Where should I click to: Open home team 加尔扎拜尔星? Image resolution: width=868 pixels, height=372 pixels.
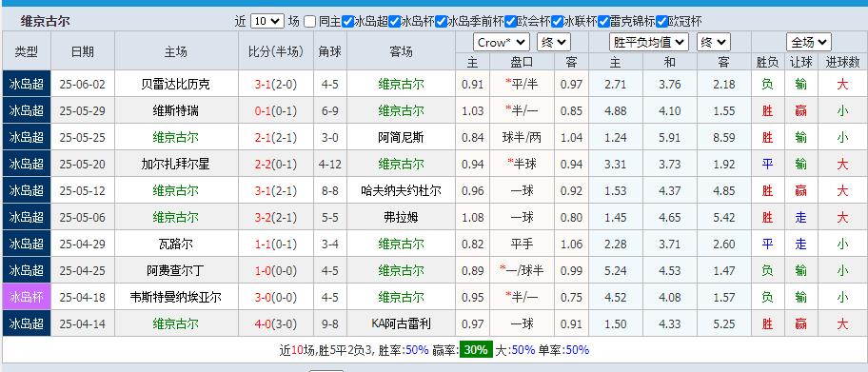[x=175, y=164]
